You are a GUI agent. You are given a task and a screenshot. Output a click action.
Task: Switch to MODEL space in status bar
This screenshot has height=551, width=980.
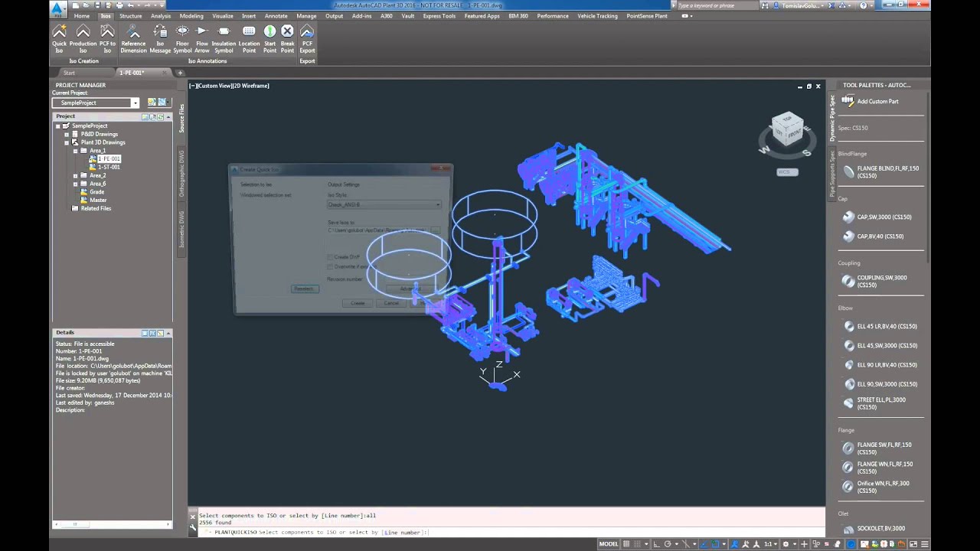point(609,544)
